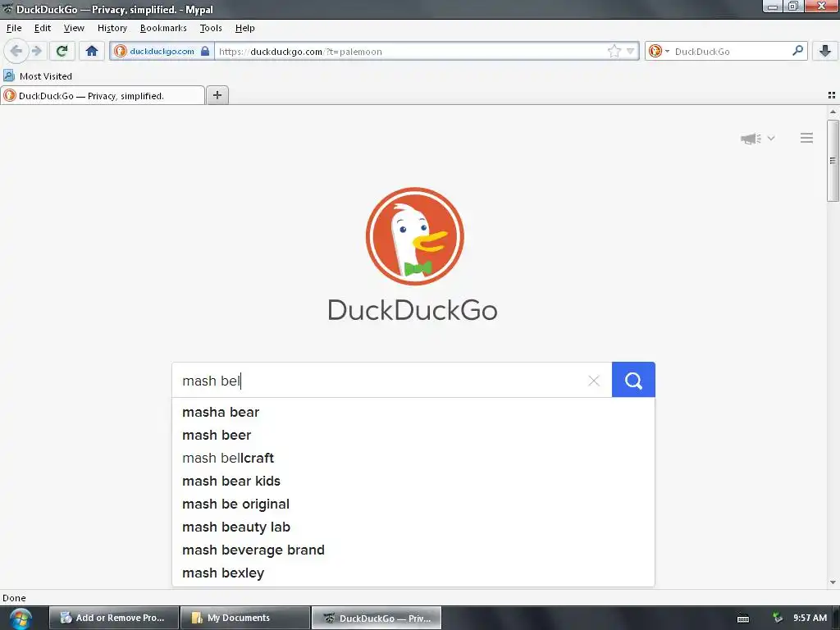Click the green network tray icon
Viewport: 840px width, 630px height.
778,618
